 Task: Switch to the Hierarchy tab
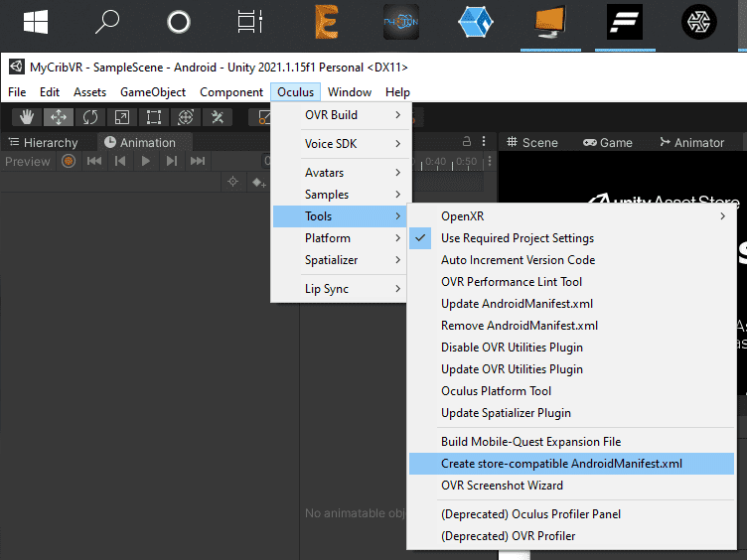point(44,142)
